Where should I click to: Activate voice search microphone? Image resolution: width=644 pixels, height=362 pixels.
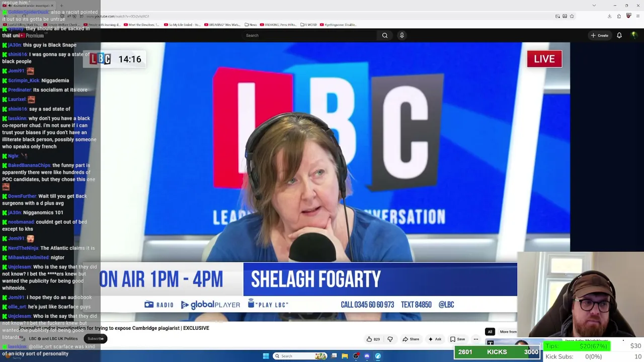401,35
